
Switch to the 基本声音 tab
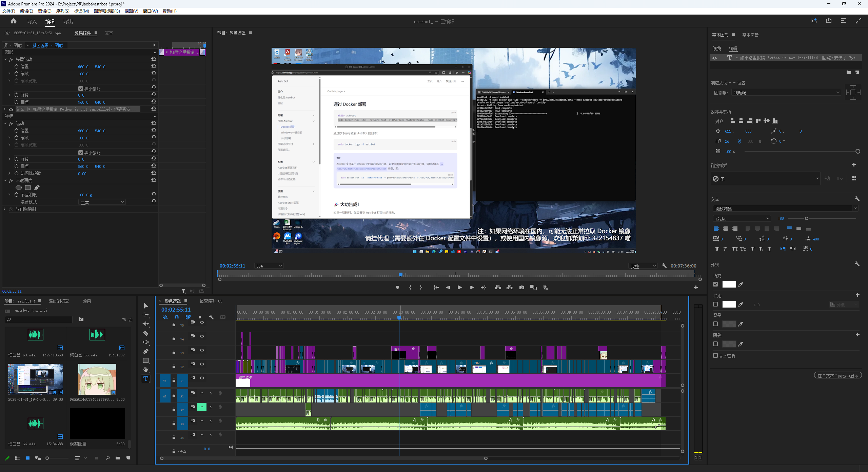[x=750, y=35]
